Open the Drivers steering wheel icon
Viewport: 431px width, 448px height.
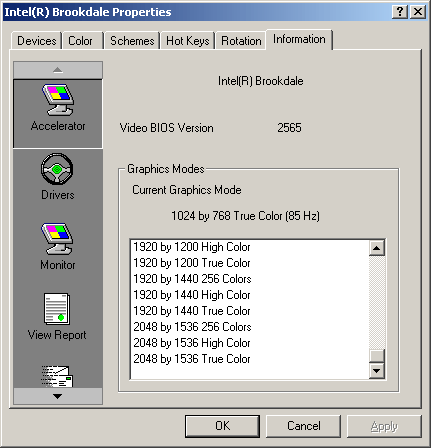(57, 169)
